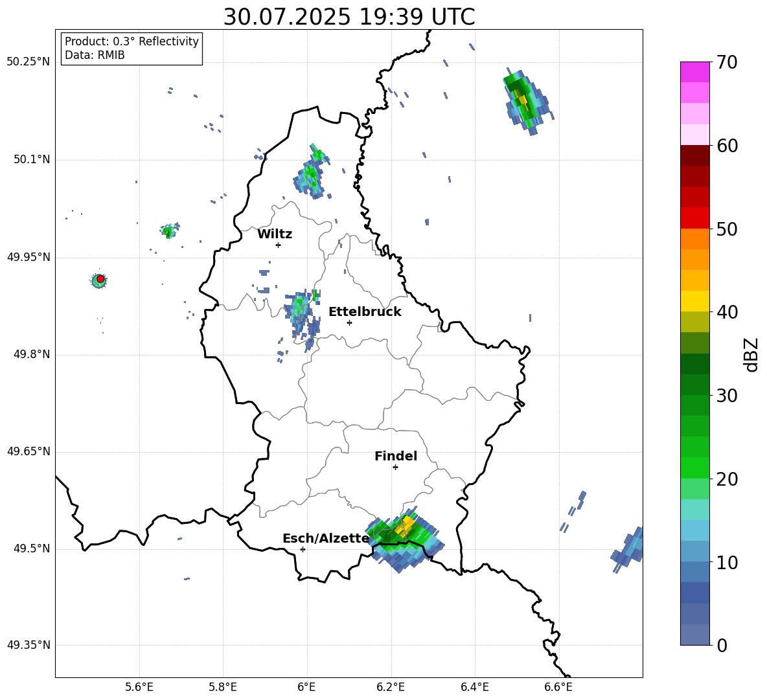The image size is (767, 700).
Task: Click the colorbar tick label 60
Action: coord(727,146)
